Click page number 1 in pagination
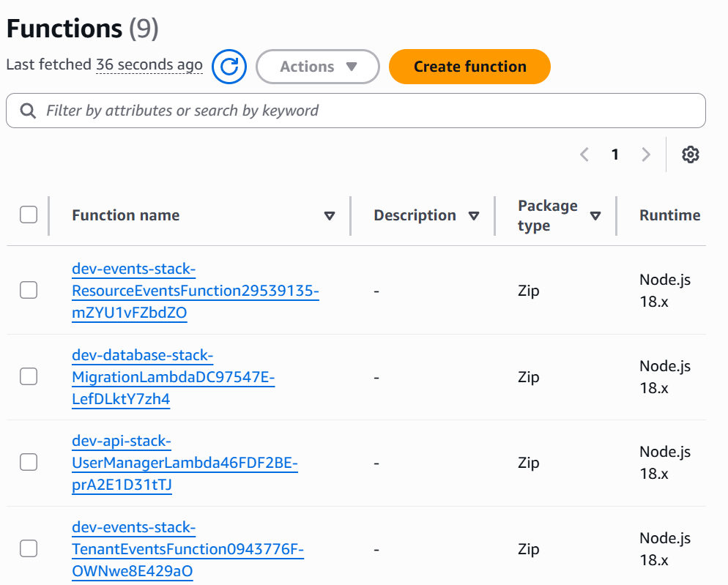The image size is (728, 585). pyautogui.click(x=615, y=154)
